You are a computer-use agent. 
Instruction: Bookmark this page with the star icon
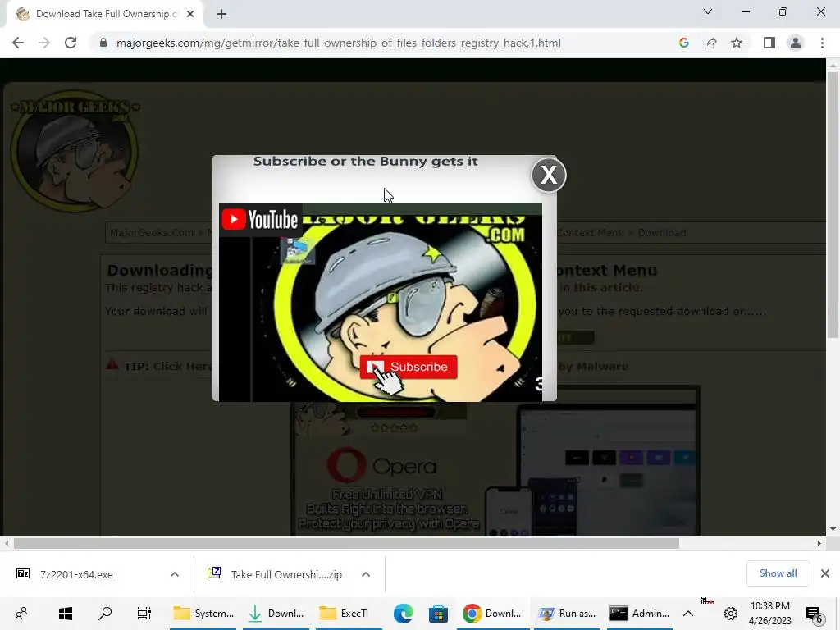(737, 43)
